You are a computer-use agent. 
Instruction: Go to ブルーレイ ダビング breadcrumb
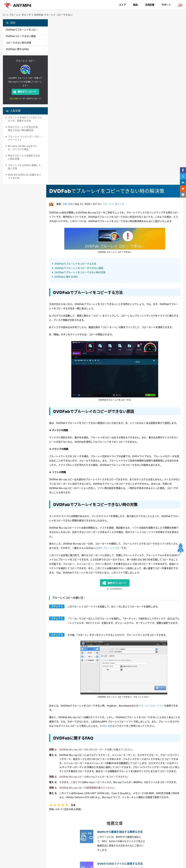click(x=20, y=15)
